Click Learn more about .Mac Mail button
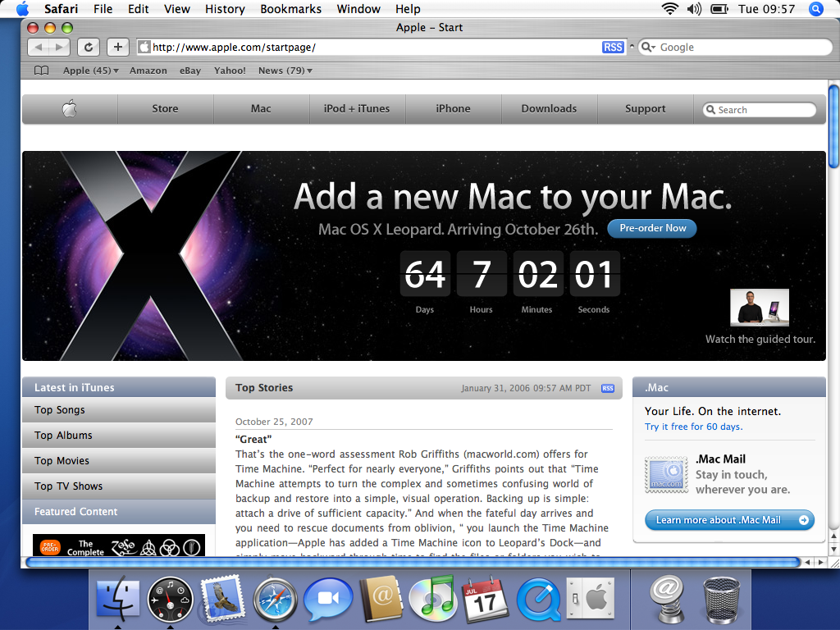The height and width of the screenshot is (630, 840). (729, 520)
